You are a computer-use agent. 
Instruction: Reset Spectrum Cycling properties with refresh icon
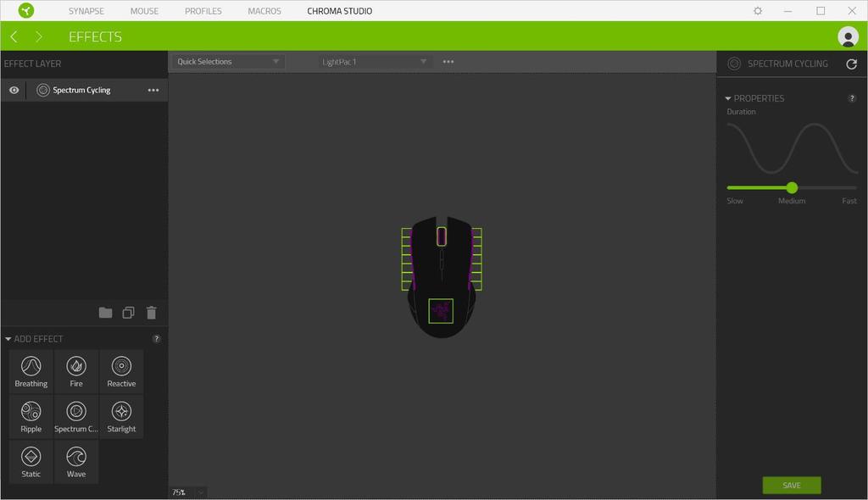851,64
